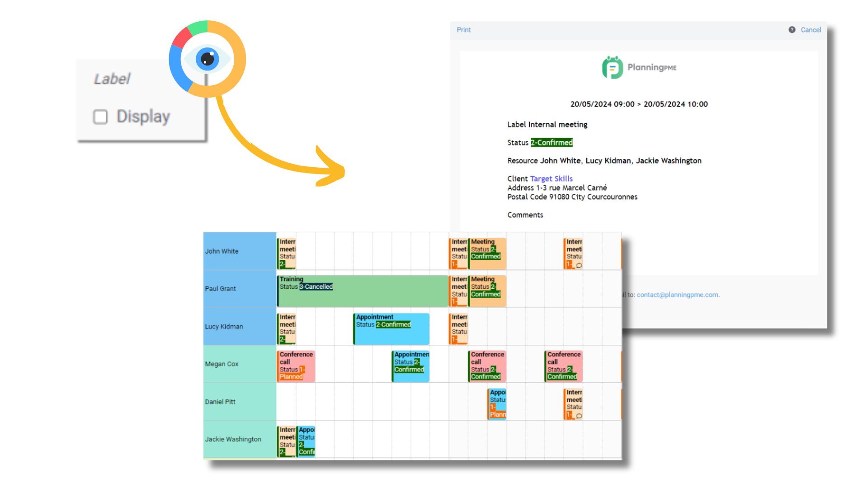This screenshot has height=488, width=868.
Task: Select Jackie Washington's blue Appointment event
Action: point(306,441)
